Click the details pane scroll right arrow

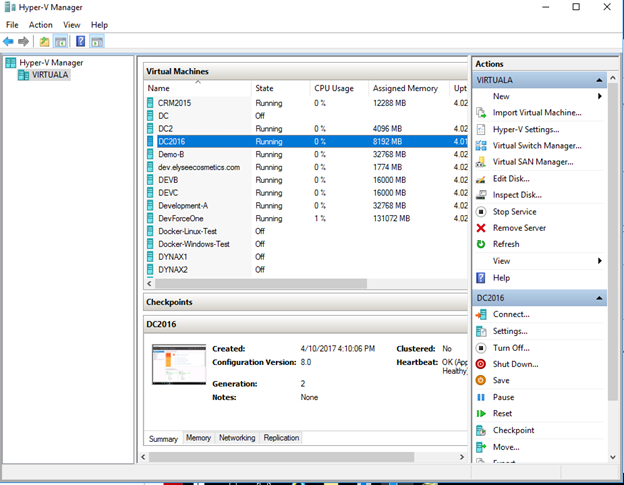pyautogui.click(x=462, y=457)
